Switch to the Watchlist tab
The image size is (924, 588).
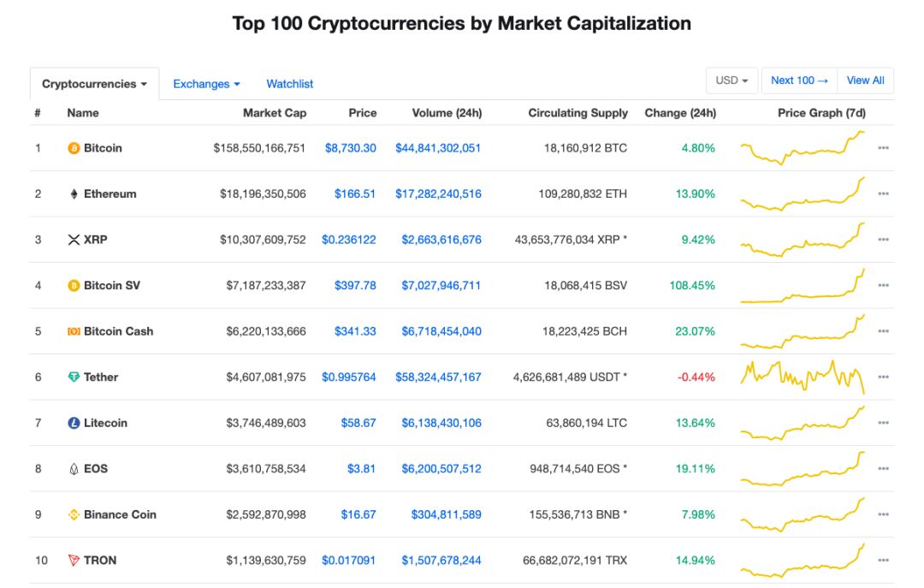click(x=290, y=84)
